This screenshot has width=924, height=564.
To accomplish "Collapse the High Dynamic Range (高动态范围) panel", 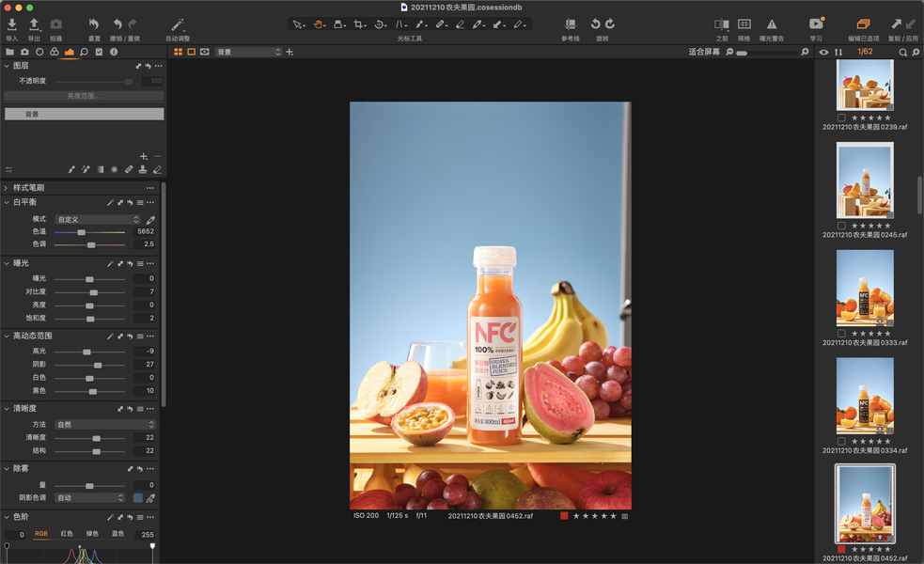I will [7, 336].
